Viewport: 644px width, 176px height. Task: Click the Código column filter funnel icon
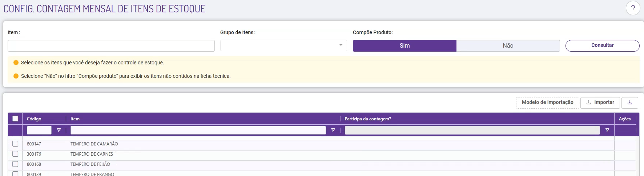click(x=59, y=130)
